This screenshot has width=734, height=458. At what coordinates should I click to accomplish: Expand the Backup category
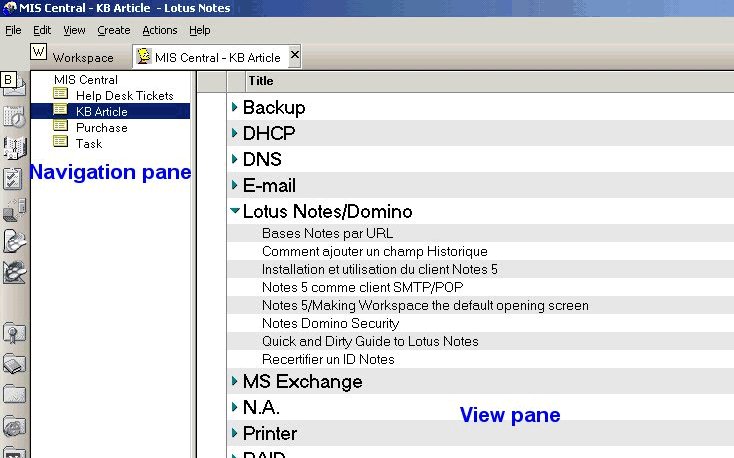tap(235, 107)
